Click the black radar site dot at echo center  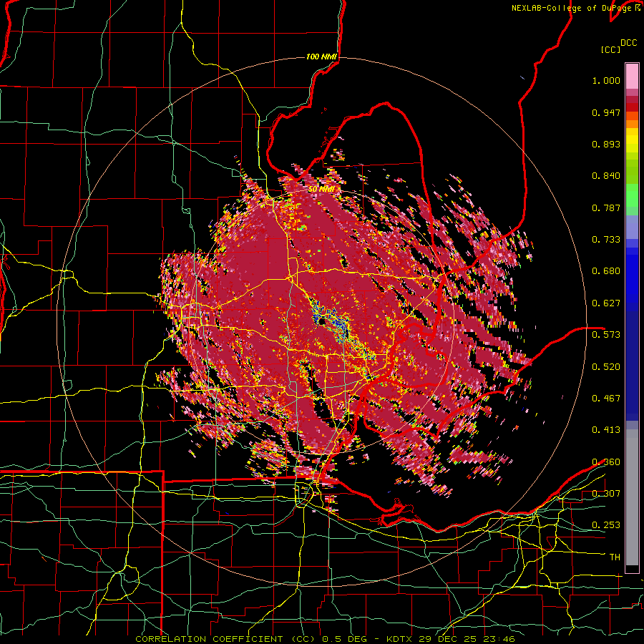[323, 321]
